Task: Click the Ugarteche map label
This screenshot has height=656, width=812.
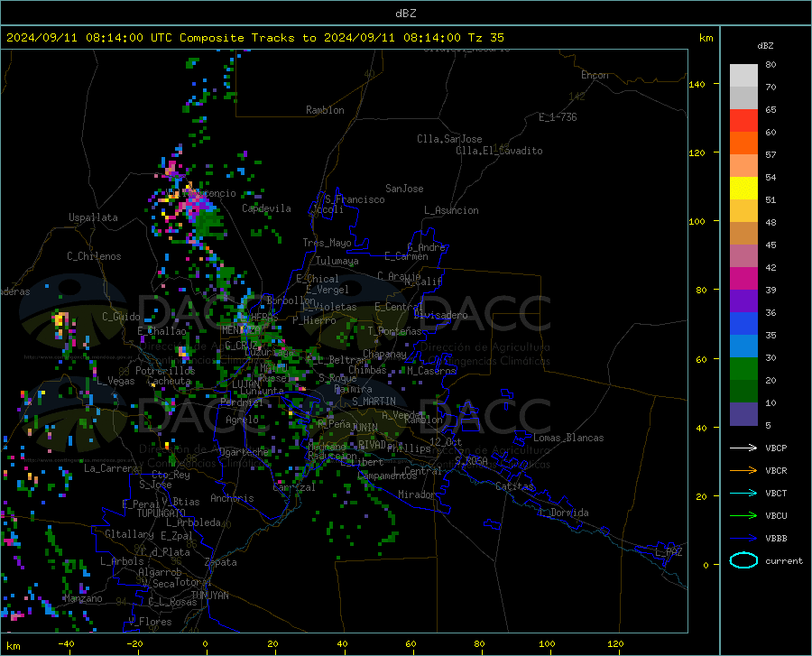Action: tap(244, 451)
